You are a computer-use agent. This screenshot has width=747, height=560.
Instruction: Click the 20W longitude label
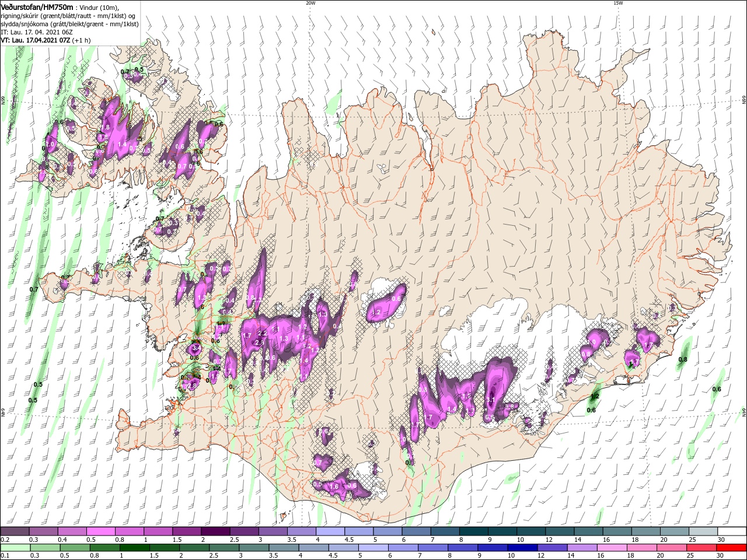click(x=310, y=3)
